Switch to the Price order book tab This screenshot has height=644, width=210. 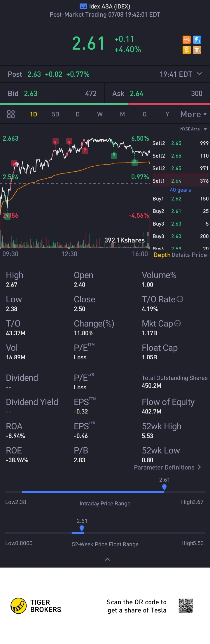199,255
